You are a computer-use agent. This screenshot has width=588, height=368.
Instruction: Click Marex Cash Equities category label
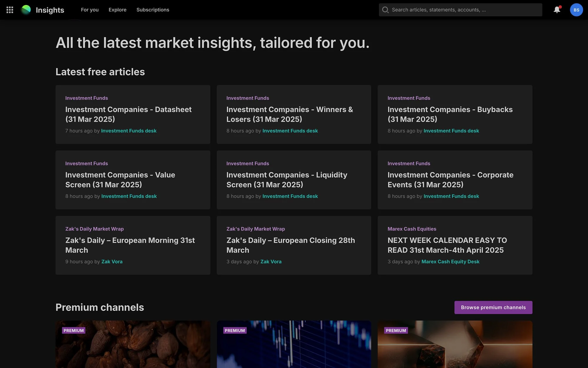(x=412, y=229)
